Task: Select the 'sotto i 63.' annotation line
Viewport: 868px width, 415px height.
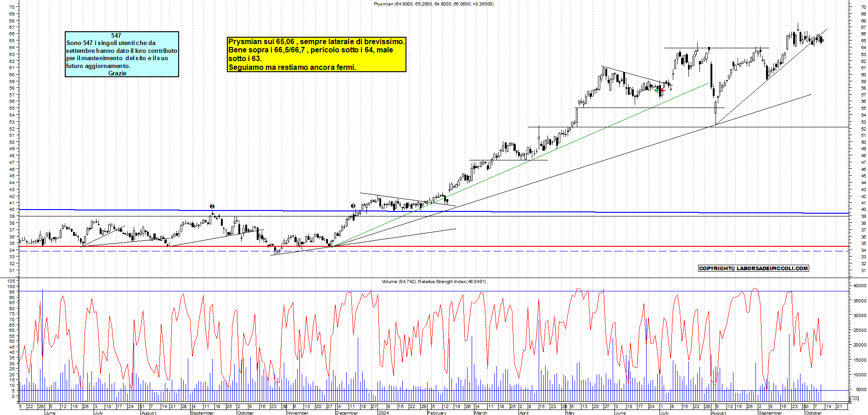Action: pyautogui.click(x=245, y=58)
